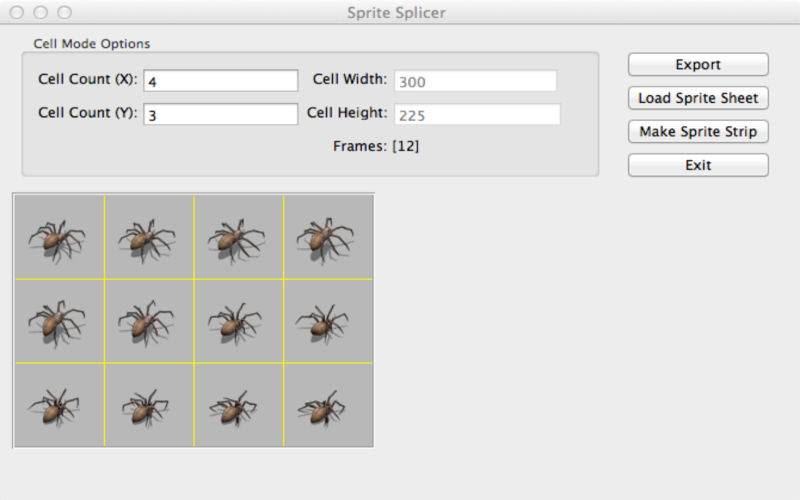Focus the Cell Count (Y) field
Screen dimensions: 800x500
pyautogui.click(x=220, y=114)
